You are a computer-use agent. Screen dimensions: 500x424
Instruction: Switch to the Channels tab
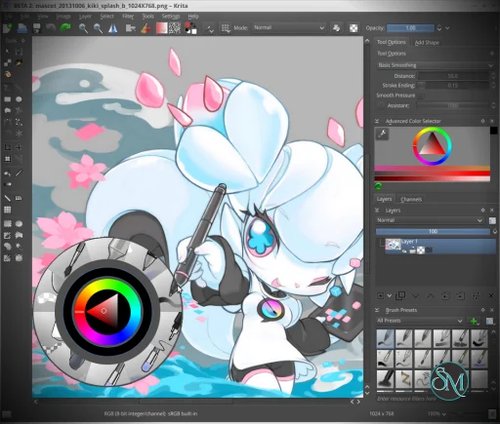pos(411,199)
